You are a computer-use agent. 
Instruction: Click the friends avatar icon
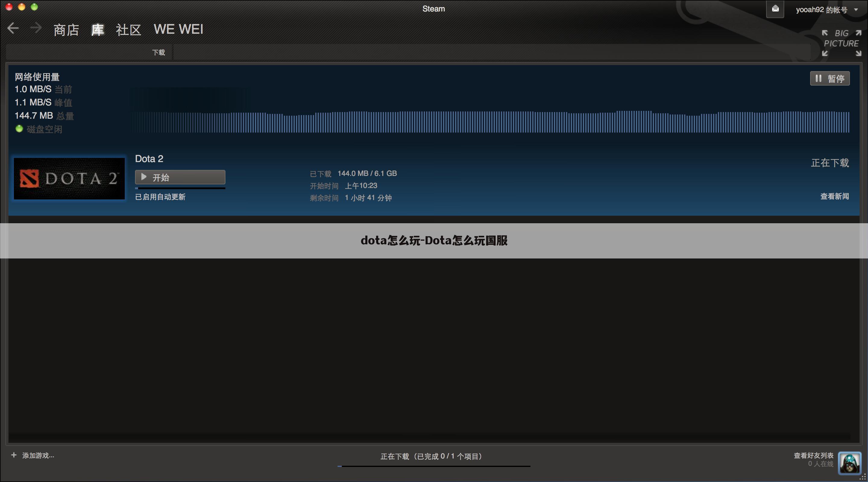click(850, 464)
